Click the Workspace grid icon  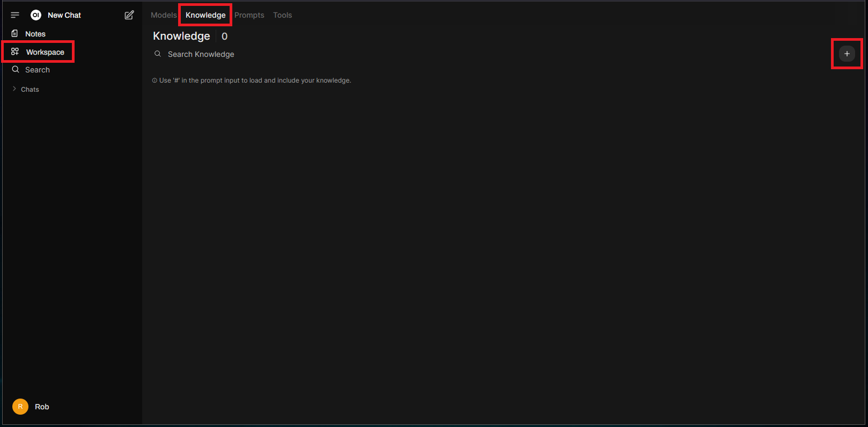(x=15, y=51)
